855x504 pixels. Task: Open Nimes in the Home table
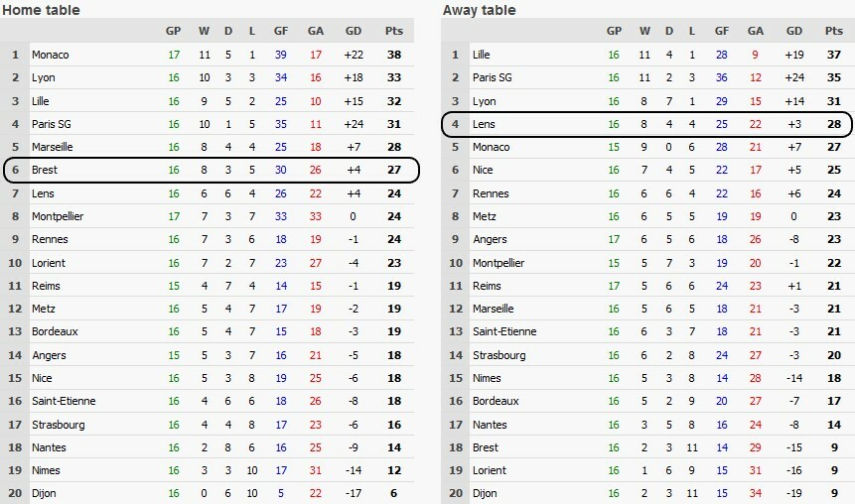point(46,470)
